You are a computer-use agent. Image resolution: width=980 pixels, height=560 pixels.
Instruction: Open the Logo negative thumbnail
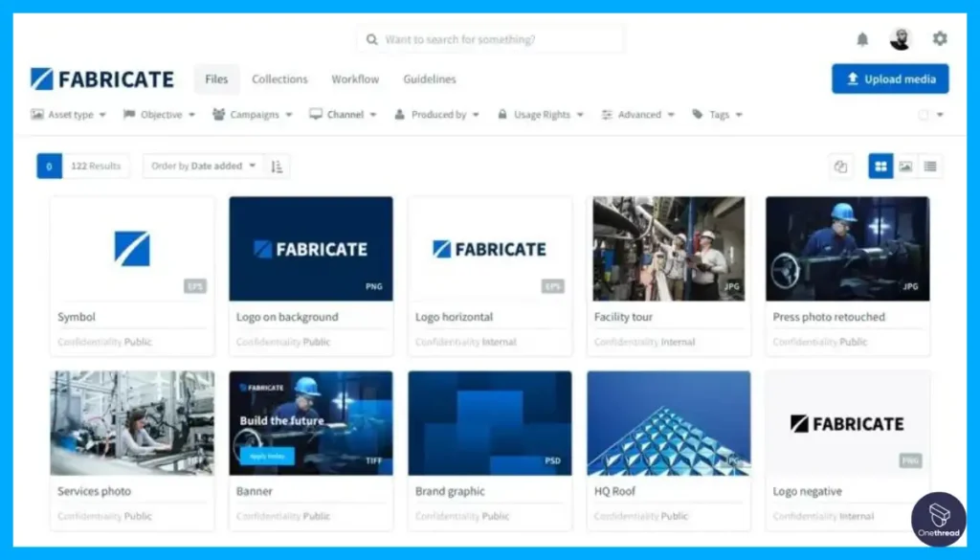pos(848,423)
